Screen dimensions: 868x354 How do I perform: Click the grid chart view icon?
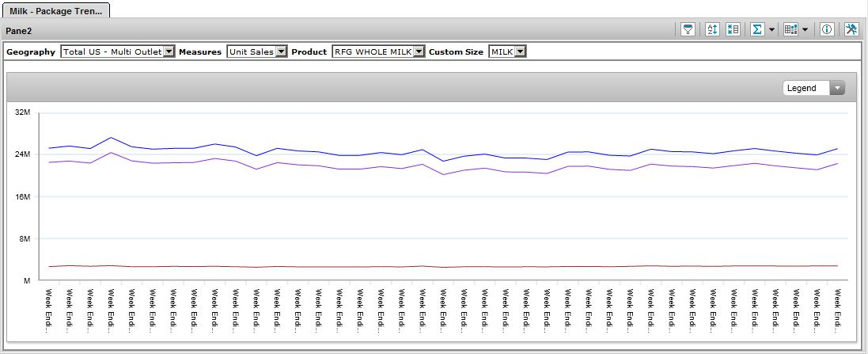point(790,29)
